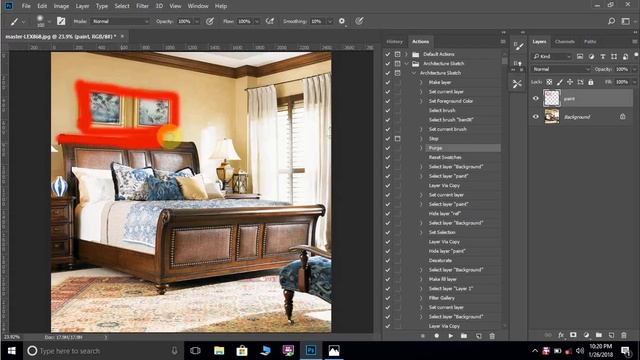640x360 pixels.
Task: Enable pressure for opacity icon
Action: tap(210, 21)
